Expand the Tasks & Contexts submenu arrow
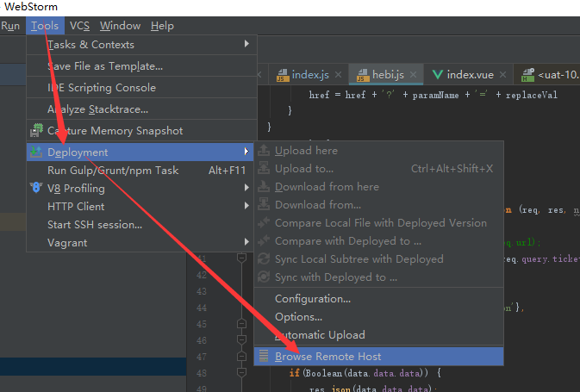The height and width of the screenshot is (392, 580). [x=246, y=44]
